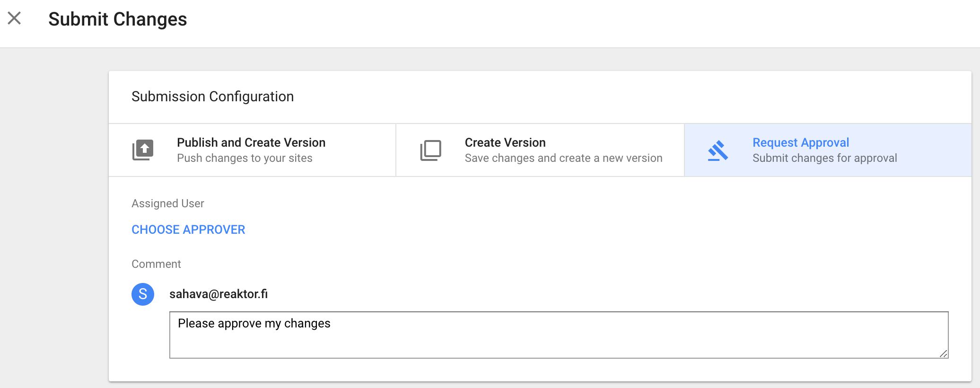
Task: Click the comment box resize handle
Action: point(943,353)
